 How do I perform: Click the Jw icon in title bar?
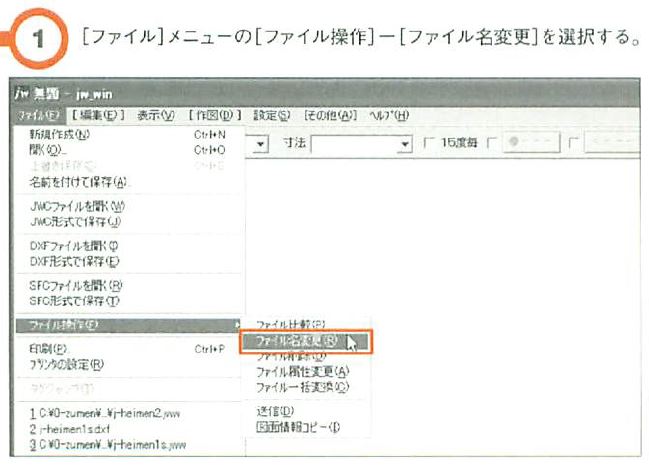coord(22,94)
